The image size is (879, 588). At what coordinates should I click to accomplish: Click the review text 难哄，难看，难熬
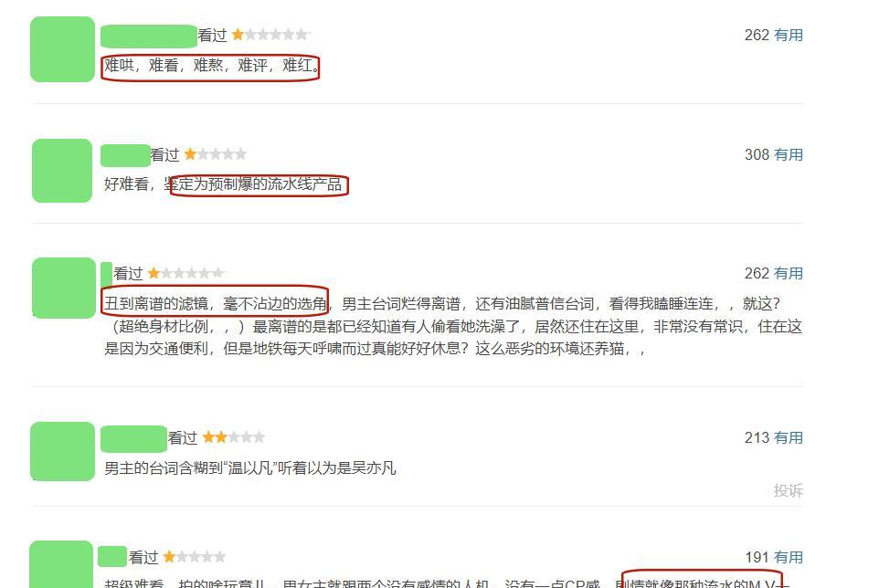(x=212, y=66)
